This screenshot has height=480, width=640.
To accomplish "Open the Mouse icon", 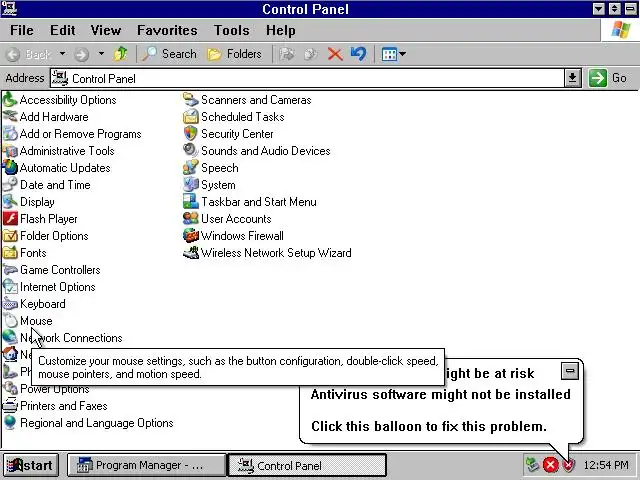I will 10,321.
